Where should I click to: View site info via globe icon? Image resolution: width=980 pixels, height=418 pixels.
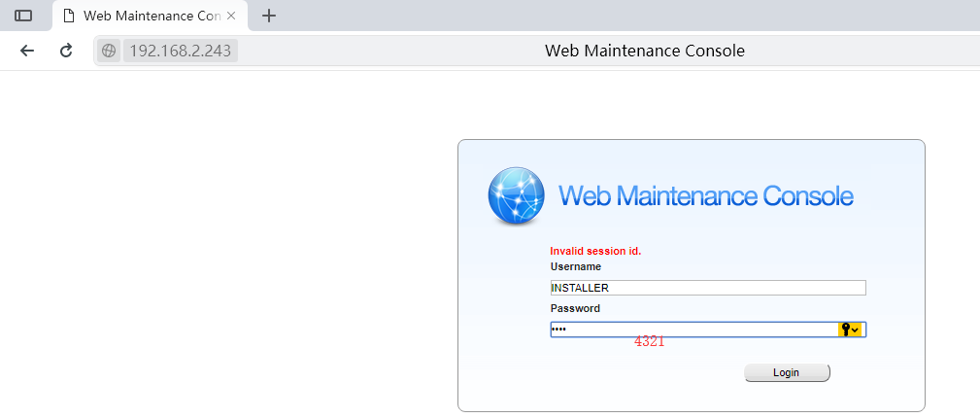coord(109,51)
